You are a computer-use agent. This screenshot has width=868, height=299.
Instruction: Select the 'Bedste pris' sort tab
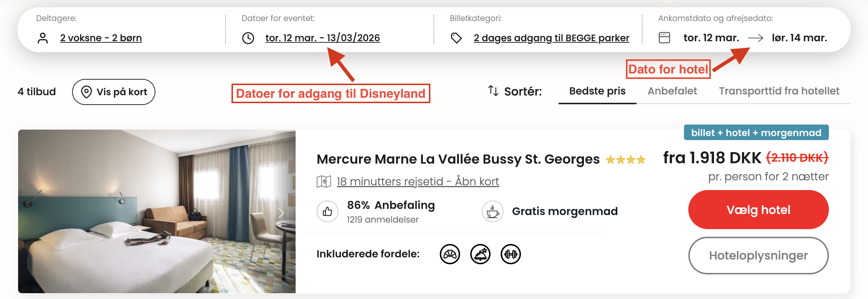(597, 91)
